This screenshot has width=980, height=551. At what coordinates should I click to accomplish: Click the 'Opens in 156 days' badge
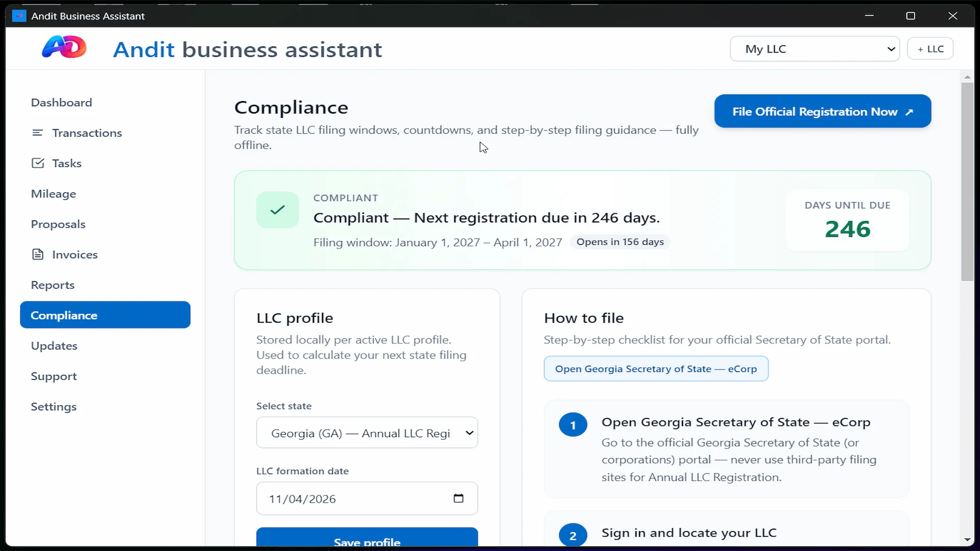[620, 242]
